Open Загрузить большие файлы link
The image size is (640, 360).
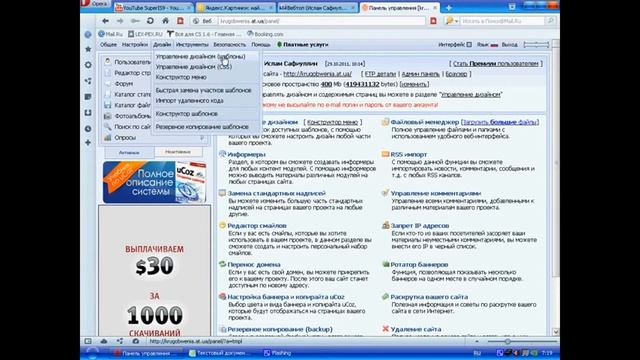(501, 122)
